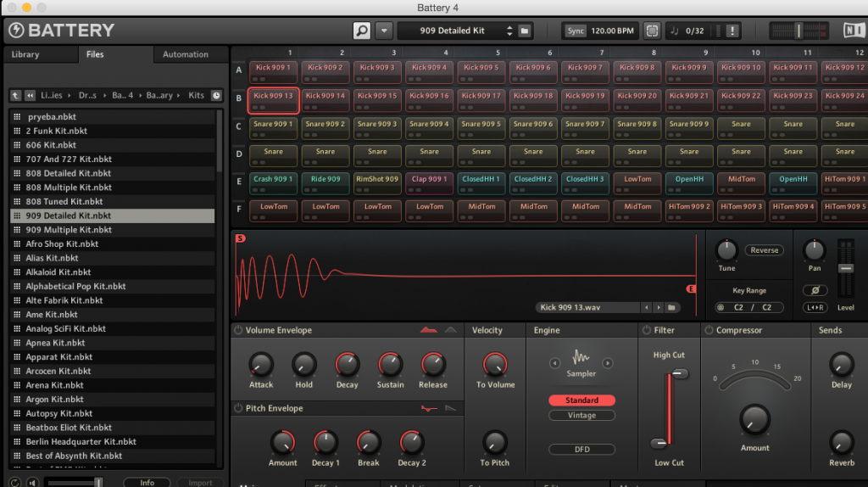Switch to the Files tab
Screen dimensions: 868x487
click(95, 54)
